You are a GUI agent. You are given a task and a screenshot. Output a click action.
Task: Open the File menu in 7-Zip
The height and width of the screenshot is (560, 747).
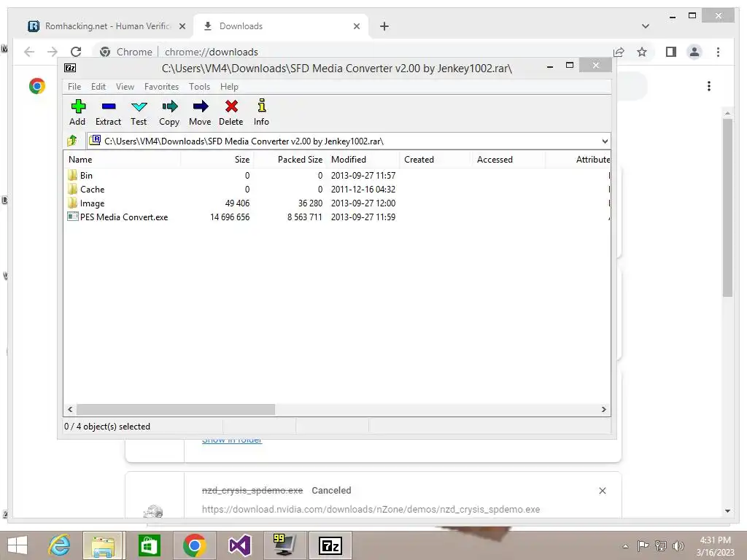(x=74, y=87)
